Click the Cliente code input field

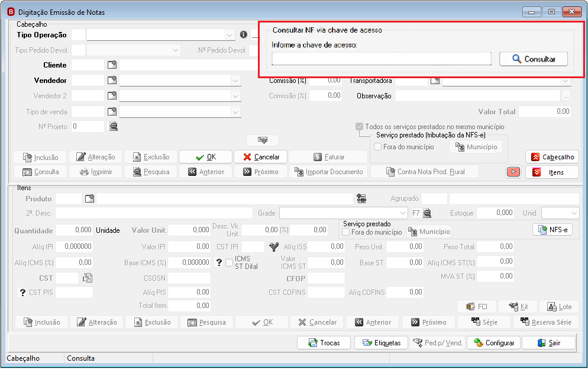point(88,65)
